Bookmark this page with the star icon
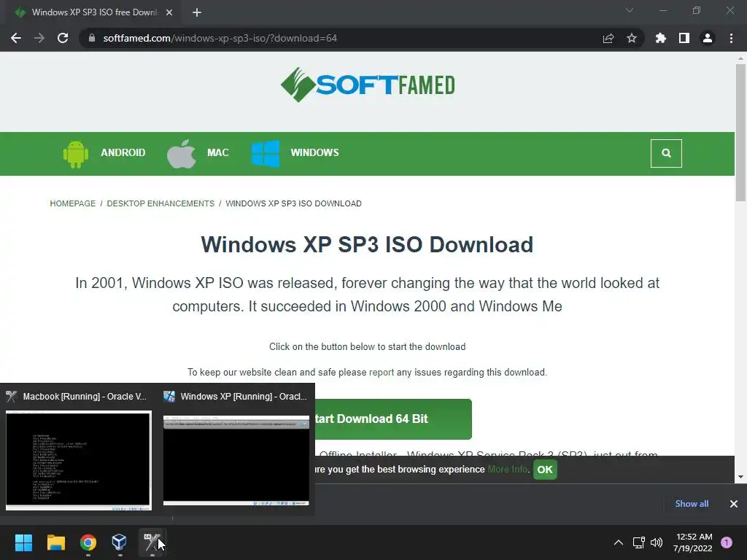The image size is (747, 560). (632, 38)
